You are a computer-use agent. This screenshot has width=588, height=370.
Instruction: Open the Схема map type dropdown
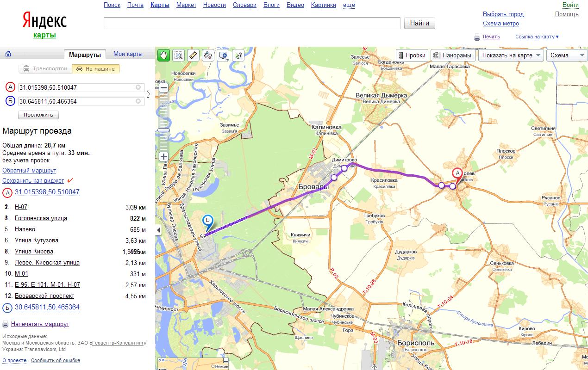[567, 55]
